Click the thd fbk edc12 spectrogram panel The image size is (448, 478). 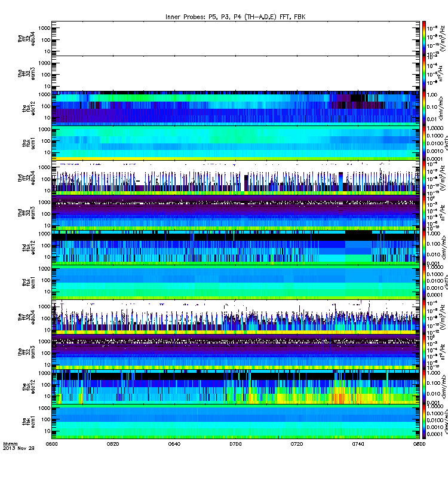click(235, 247)
